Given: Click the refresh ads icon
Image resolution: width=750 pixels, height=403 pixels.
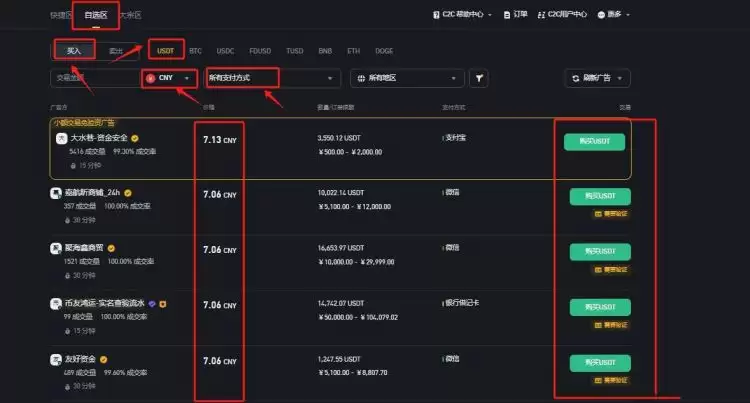Looking at the screenshot, I should (x=575, y=78).
